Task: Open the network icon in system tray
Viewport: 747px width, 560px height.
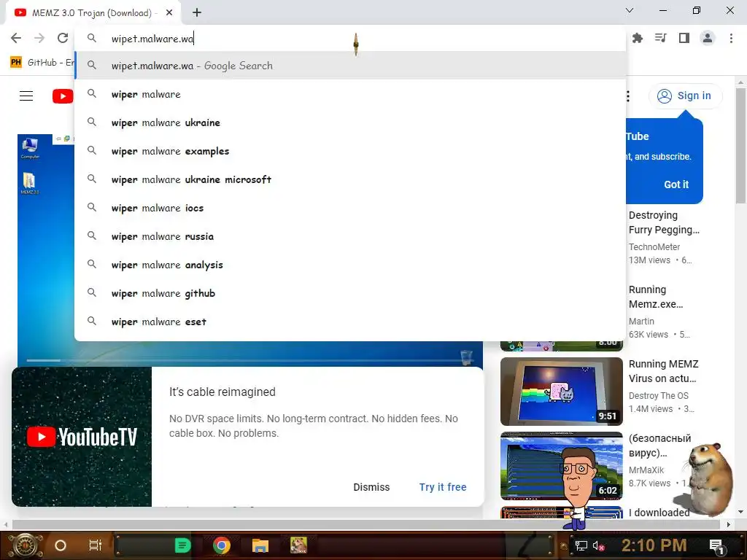Action: coord(581,545)
